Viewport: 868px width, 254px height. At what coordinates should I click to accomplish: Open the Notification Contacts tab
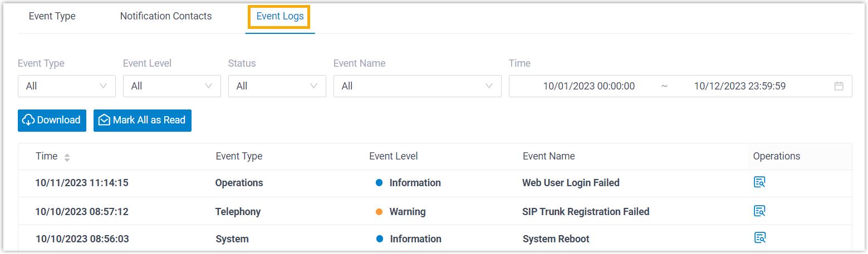(x=166, y=16)
